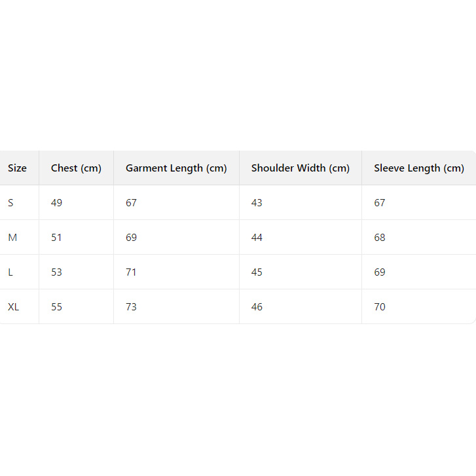Select chest value 55 for size XL

point(57,307)
